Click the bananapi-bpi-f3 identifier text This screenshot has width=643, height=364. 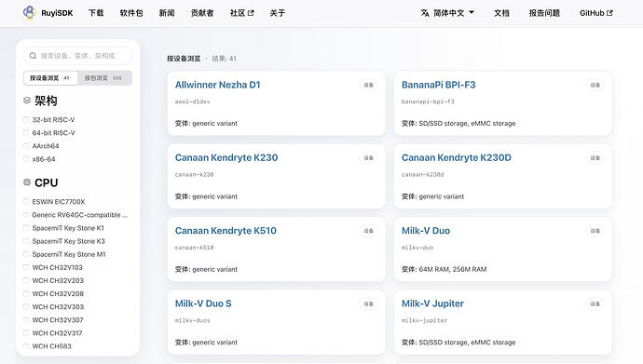(x=428, y=101)
